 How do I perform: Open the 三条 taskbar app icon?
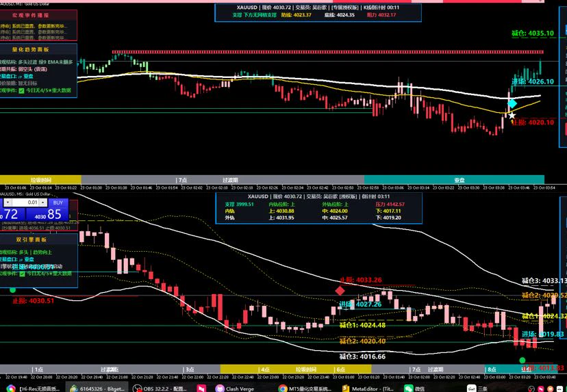coord(472,389)
